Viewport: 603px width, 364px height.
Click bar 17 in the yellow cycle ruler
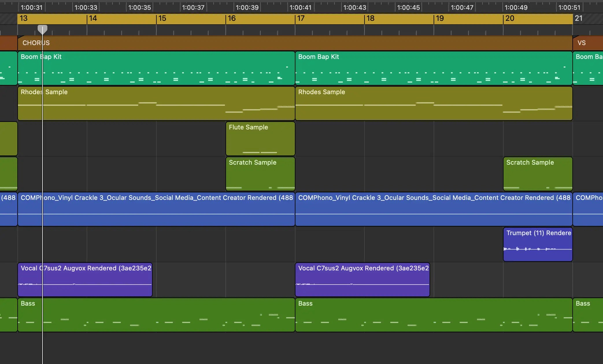pos(301,18)
